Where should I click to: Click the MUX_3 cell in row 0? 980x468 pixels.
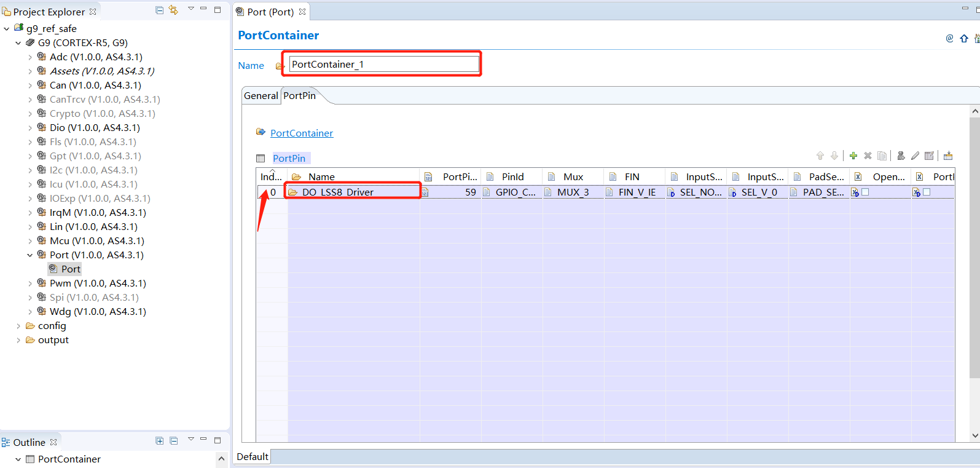[573, 192]
